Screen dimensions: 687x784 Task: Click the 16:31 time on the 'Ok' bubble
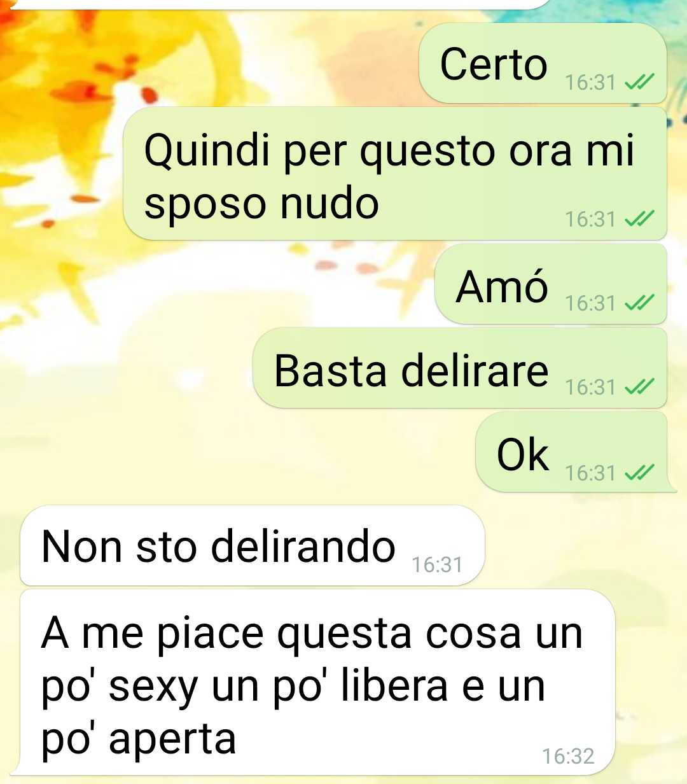[x=590, y=473]
